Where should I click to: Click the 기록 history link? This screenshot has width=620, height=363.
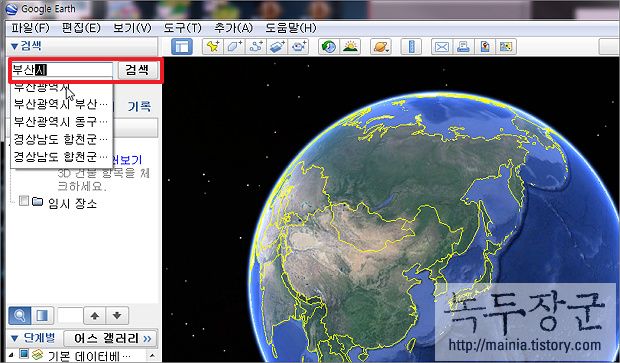click(x=139, y=106)
